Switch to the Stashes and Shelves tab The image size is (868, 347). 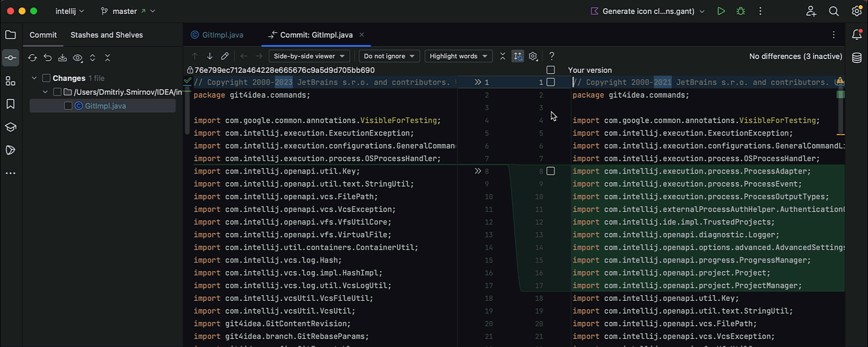106,35
